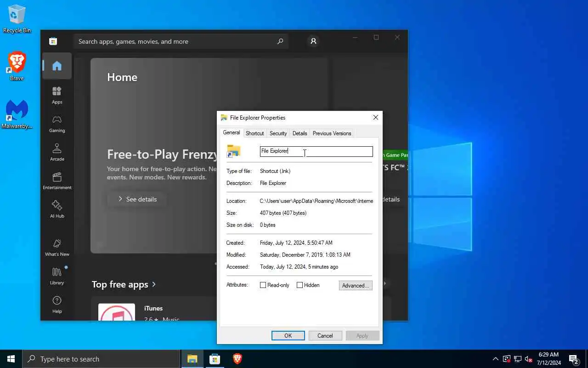This screenshot has width=588, height=368.
Task: Switch to the Previous Versions tab
Action: click(x=332, y=133)
